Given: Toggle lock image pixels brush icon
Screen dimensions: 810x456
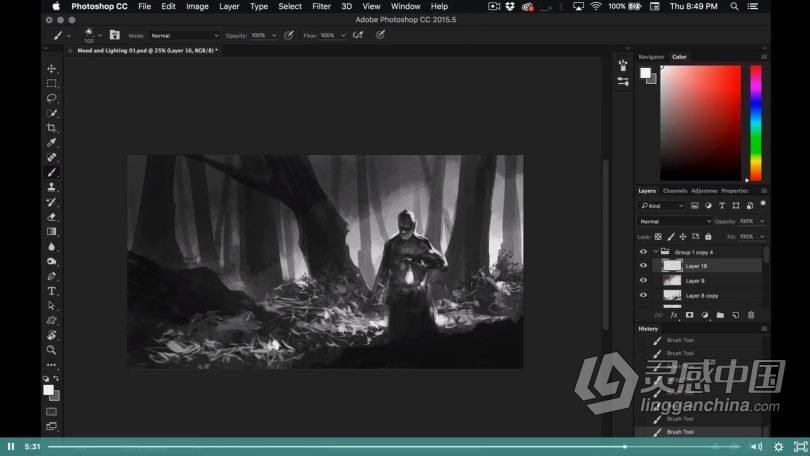Looking at the screenshot, I should 671,237.
